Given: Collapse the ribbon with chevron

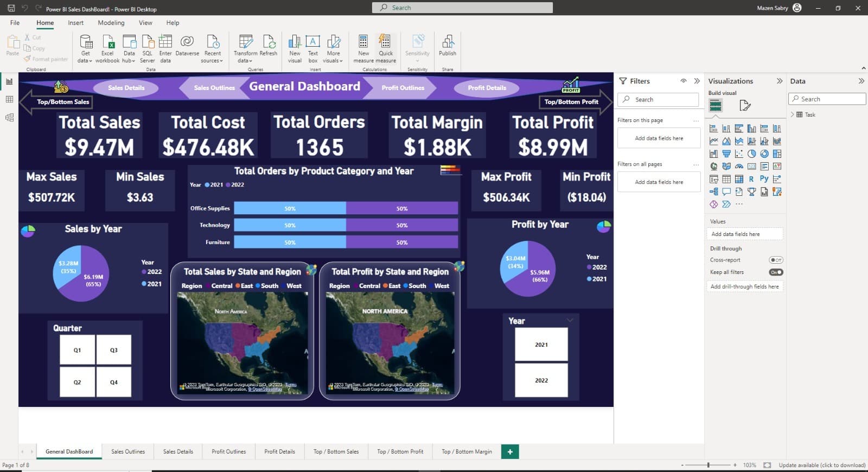Looking at the screenshot, I should pos(863,68).
